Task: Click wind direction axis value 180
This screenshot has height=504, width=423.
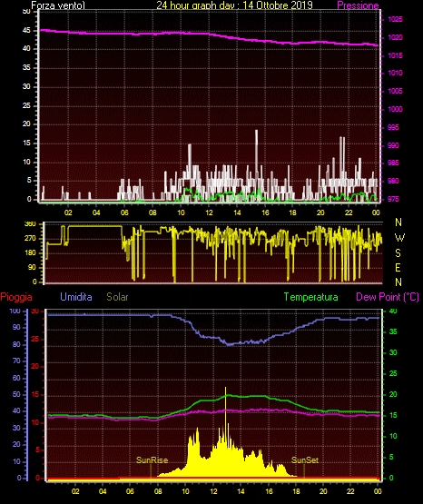Action: coord(30,253)
